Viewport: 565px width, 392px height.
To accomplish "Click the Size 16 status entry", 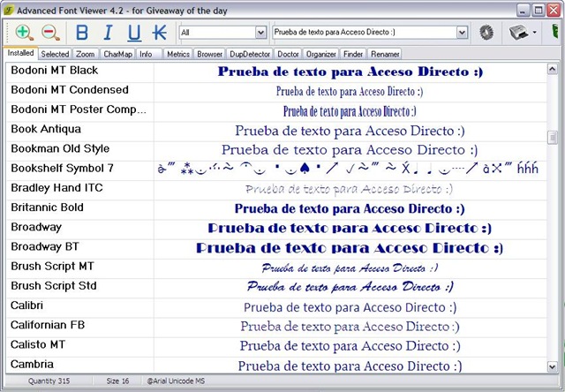I will point(117,381).
